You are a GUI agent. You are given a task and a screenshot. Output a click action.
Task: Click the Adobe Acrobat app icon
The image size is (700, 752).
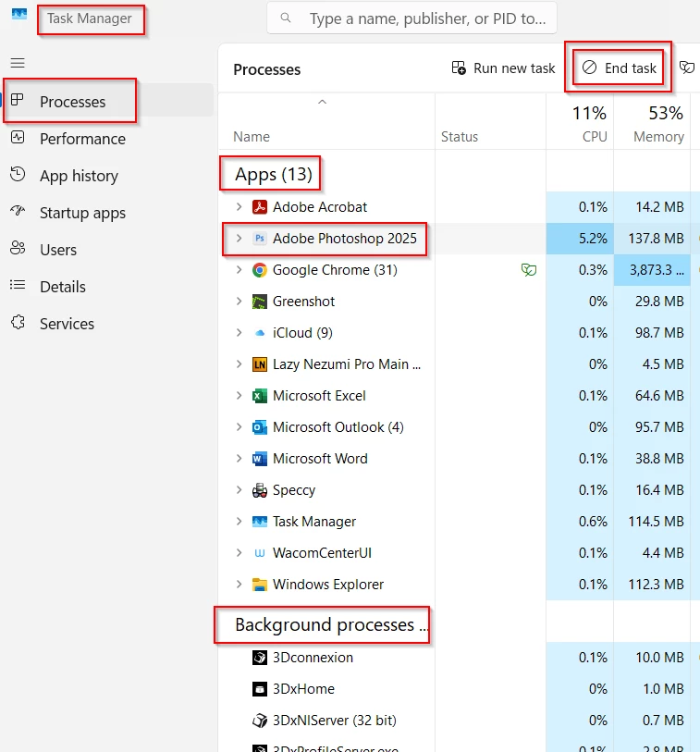tap(260, 207)
